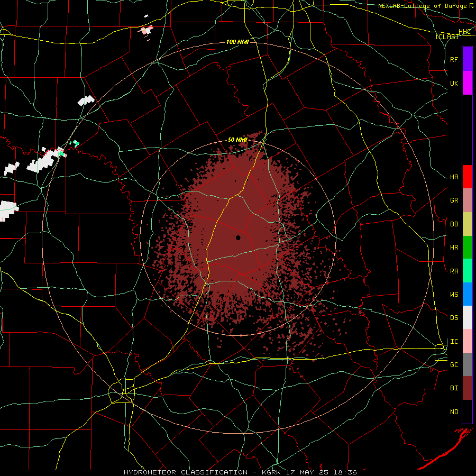Image resolution: width=476 pixels, height=476 pixels.
Task: Click the "50 NMI" range ring label
Action: [237, 140]
